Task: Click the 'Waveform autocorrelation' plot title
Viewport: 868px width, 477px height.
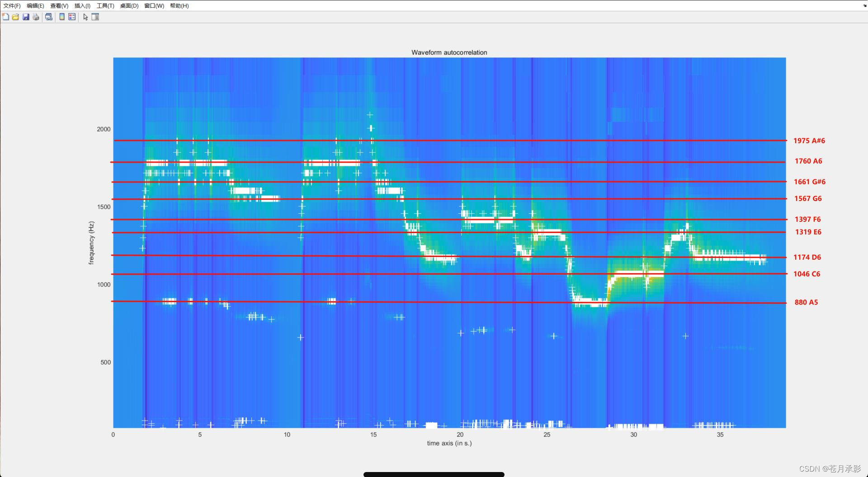Action: click(449, 52)
